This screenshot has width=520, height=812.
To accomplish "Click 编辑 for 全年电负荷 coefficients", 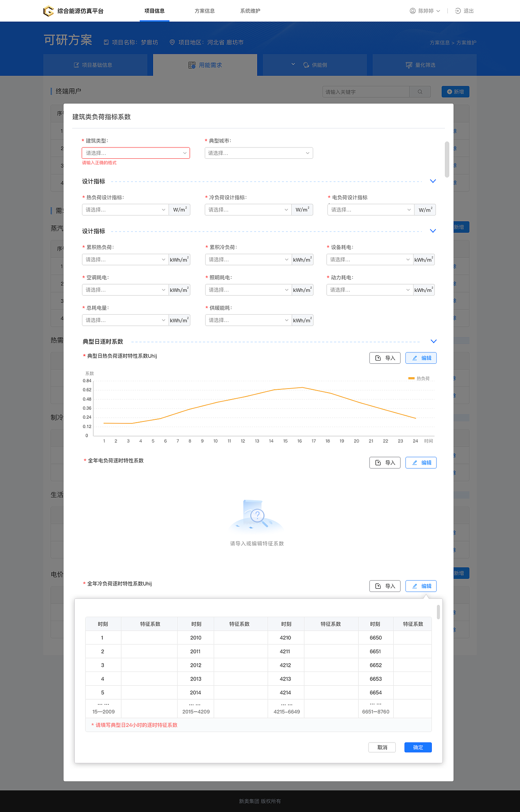I will click(421, 463).
